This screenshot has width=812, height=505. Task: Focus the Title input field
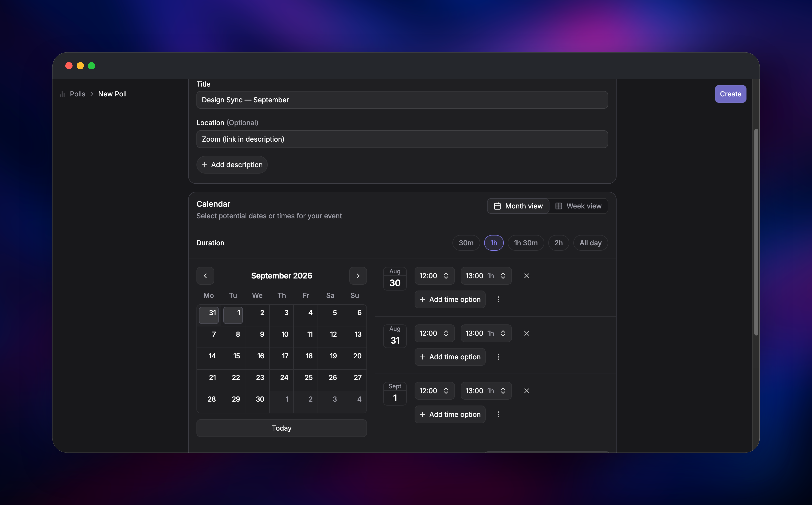coord(402,100)
